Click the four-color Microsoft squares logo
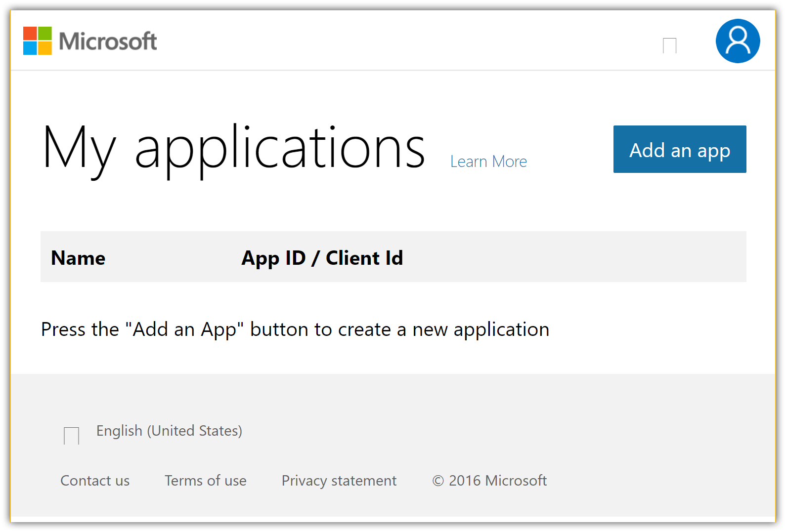Viewport: 786px width, 532px height. coord(38,41)
